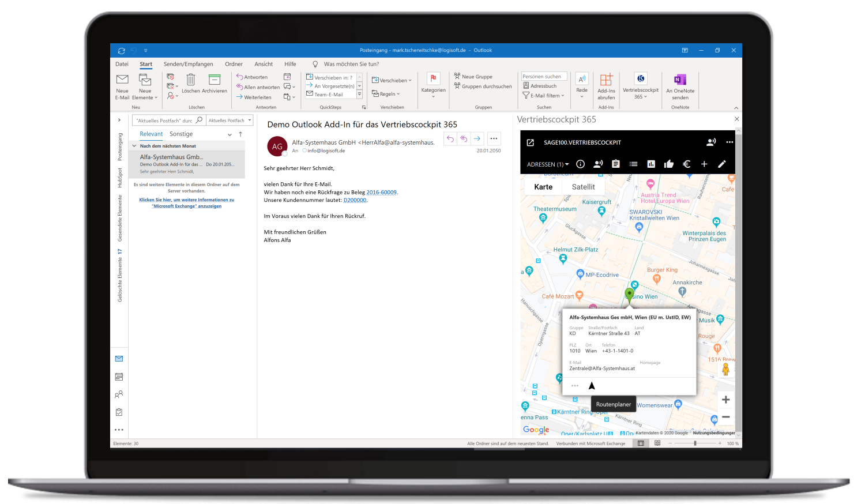Open the cockpit header three-dots menu

click(729, 142)
